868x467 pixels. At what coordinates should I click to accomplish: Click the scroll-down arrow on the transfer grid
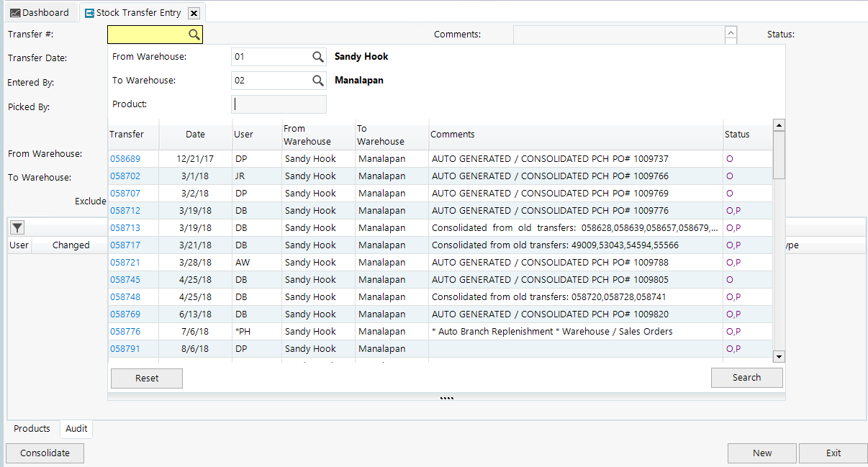click(x=778, y=355)
